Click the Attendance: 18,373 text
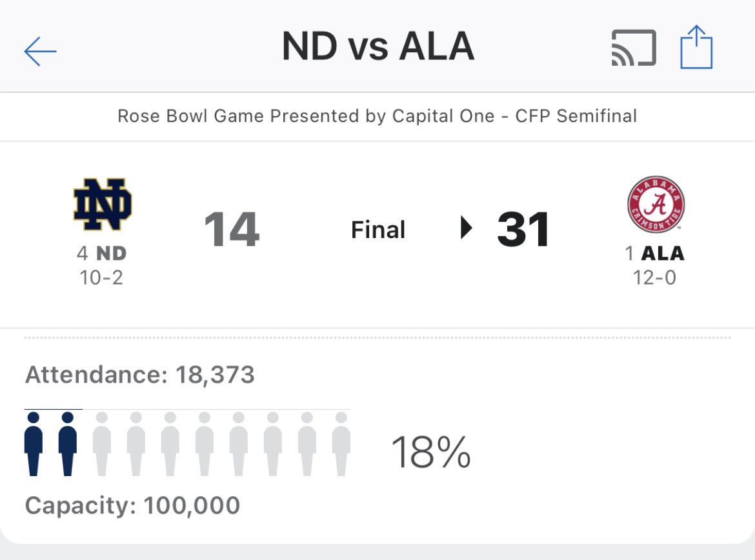 coord(140,375)
